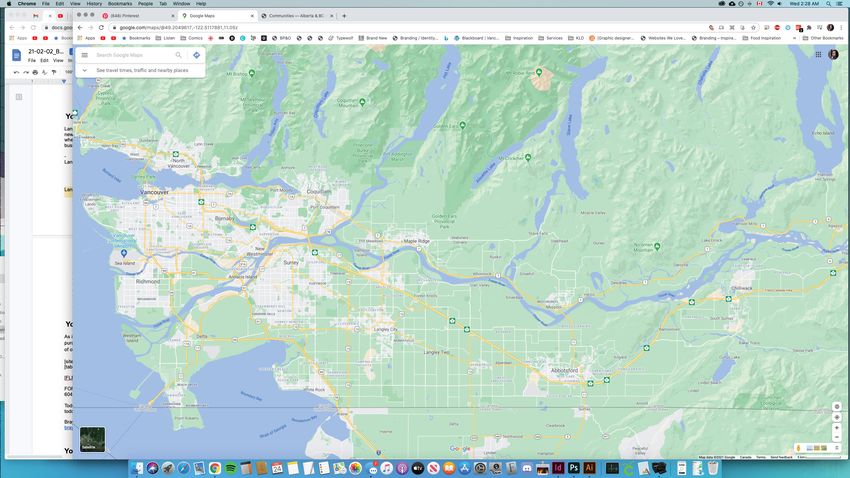
Task: Open the Websites We Love bookmark
Action: (x=664, y=38)
